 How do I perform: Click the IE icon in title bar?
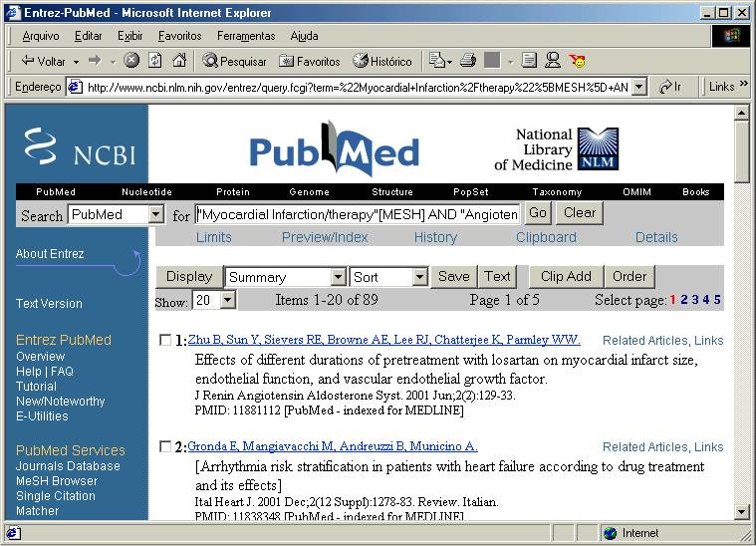tap(14, 13)
